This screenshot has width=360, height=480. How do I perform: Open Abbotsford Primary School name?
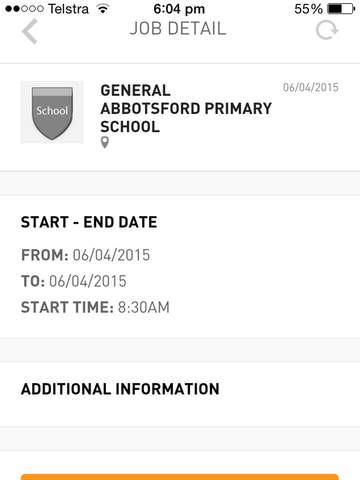186,118
